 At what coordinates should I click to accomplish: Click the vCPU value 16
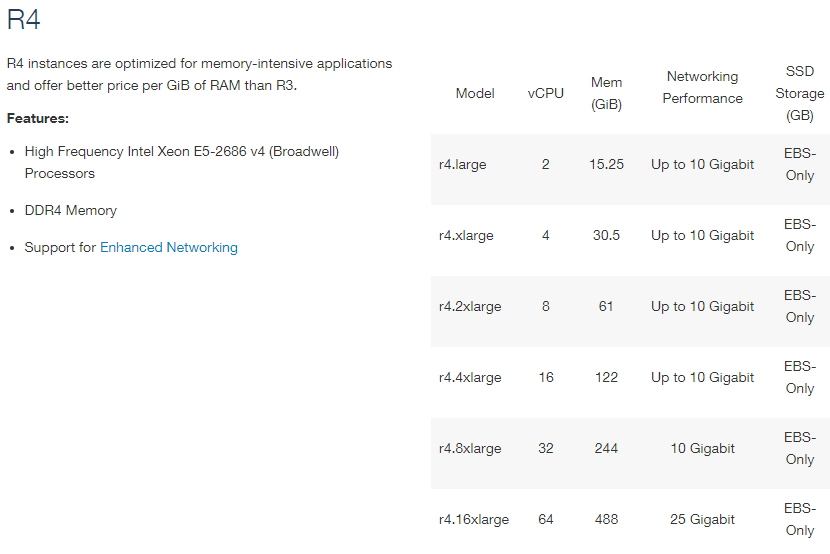pyautogui.click(x=546, y=377)
